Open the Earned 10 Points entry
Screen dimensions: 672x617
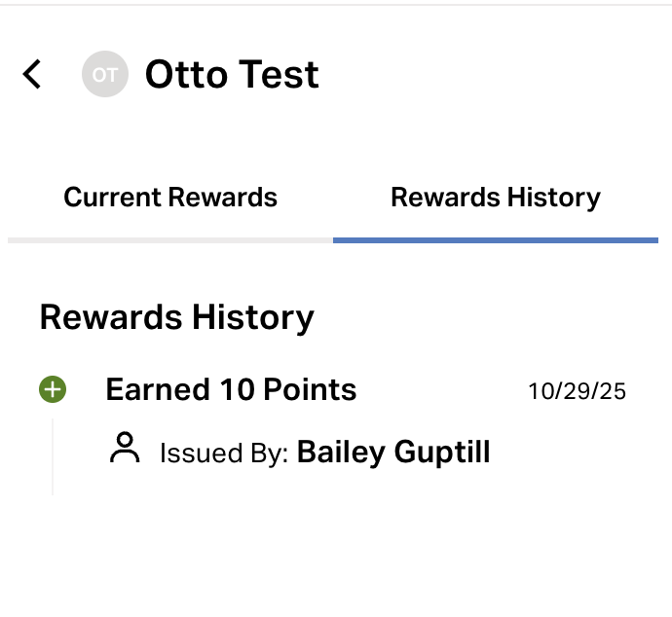tap(231, 390)
